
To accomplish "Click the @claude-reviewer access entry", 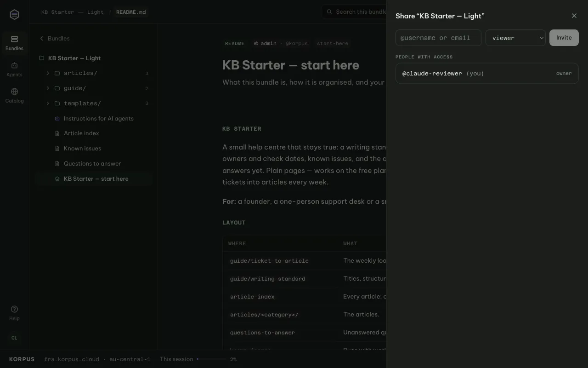I will coord(487,74).
